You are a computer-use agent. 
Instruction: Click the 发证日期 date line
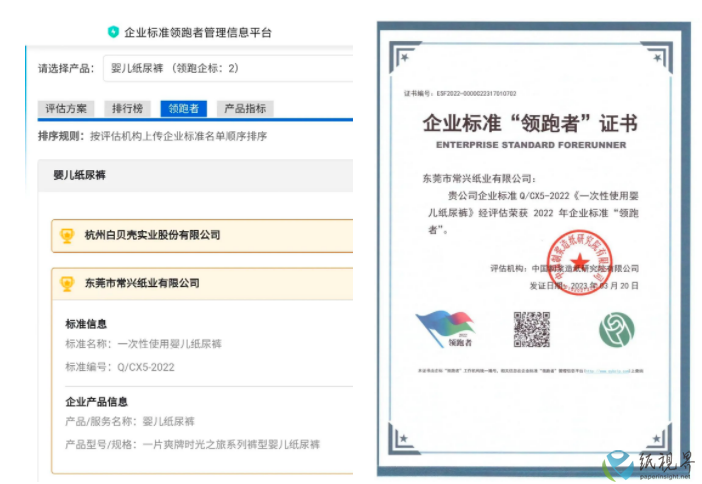pyautogui.click(x=584, y=286)
